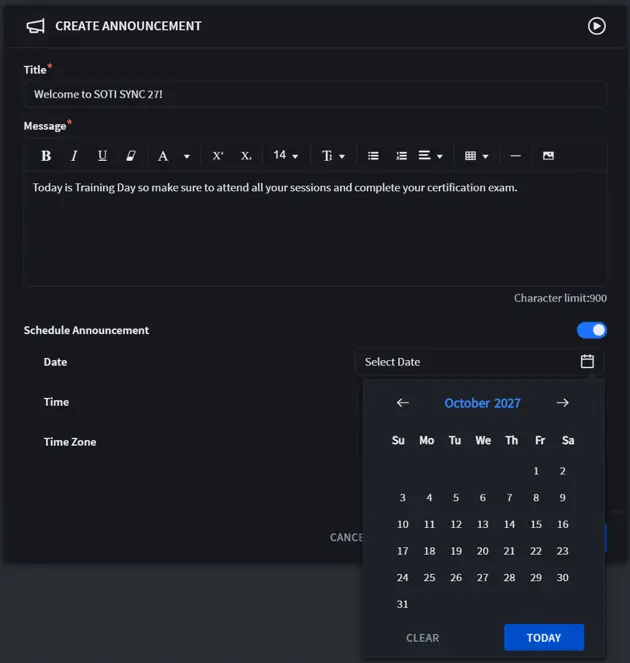This screenshot has width=630, height=663.
Task: Apply superscript formatting
Action: pyautogui.click(x=218, y=156)
